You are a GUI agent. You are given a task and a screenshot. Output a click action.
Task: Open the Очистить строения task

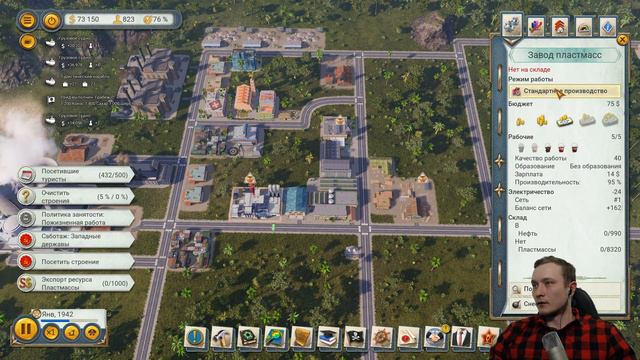76,196
